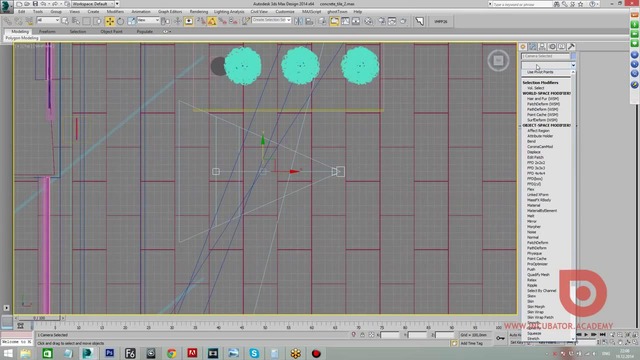Click the Bind to Space Warp icon

pos(29,21)
